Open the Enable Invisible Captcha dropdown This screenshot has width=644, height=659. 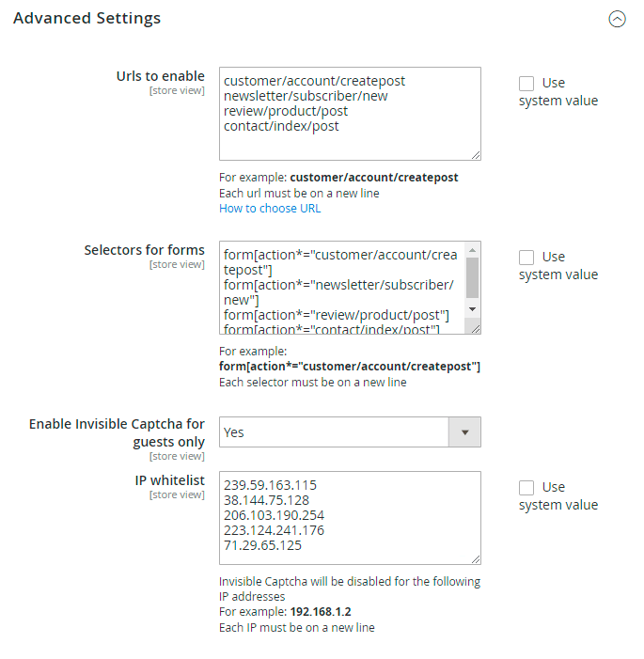click(x=350, y=432)
